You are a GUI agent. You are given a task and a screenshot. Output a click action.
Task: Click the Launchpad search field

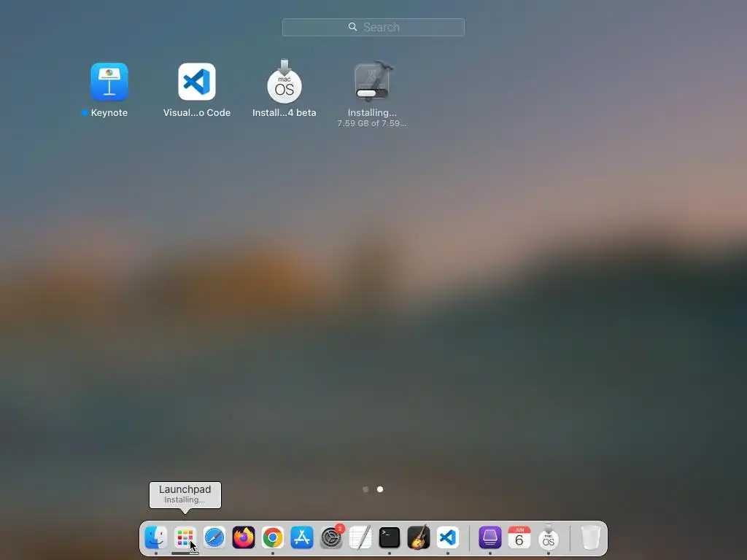tap(373, 27)
